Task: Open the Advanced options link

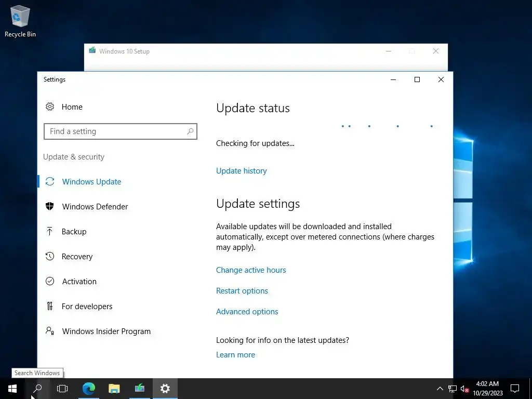Action: [x=247, y=312]
